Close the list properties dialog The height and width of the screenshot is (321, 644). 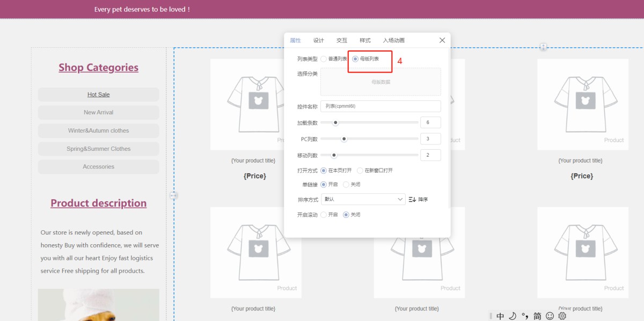[442, 40]
